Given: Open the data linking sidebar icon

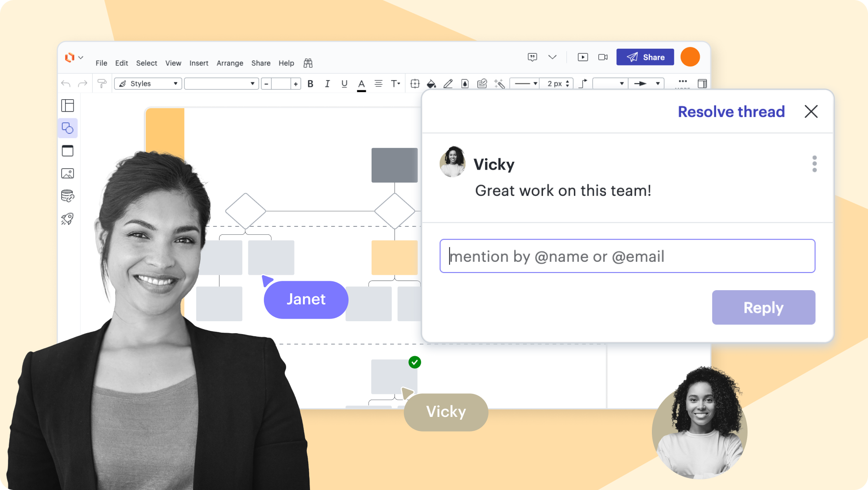Looking at the screenshot, I should pyautogui.click(x=67, y=196).
